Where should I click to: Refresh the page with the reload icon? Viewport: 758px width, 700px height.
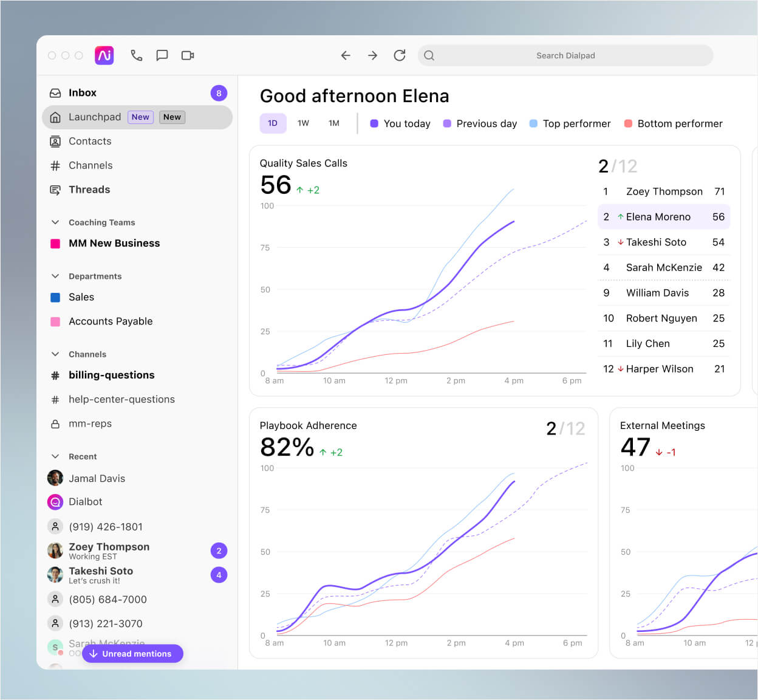point(400,55)
